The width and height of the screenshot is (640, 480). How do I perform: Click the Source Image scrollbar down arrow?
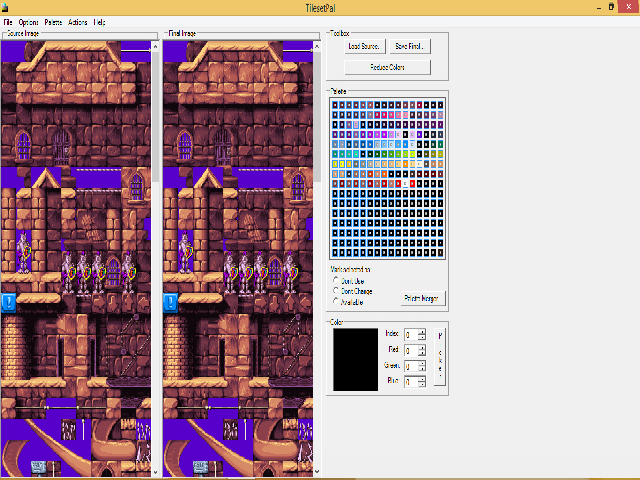(x=155, y=472)
